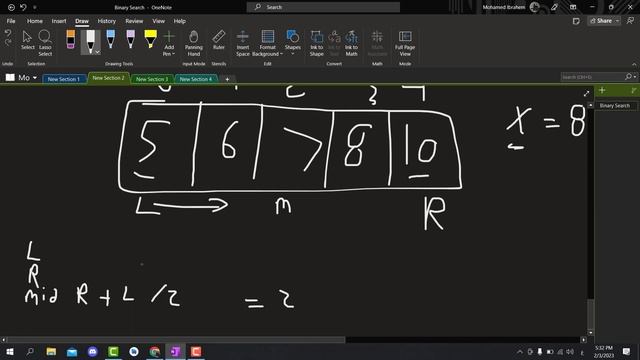
Task: Open the Review ribbon tab
Action: point(134,21)
